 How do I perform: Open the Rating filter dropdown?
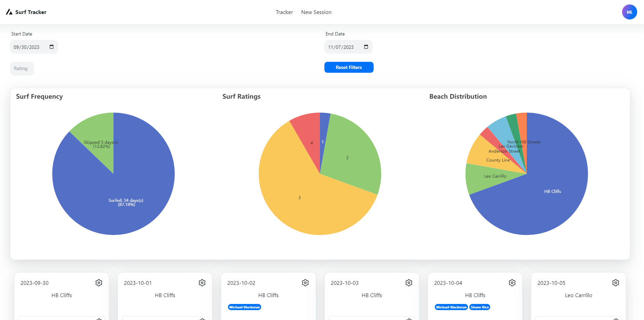coord(22,68)
